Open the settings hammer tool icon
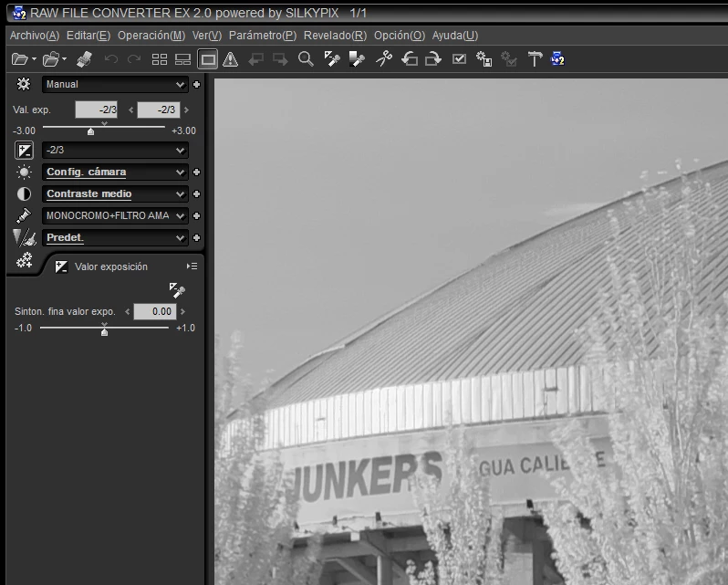Viewport: 728px width, 585px height. click(535, 59)
